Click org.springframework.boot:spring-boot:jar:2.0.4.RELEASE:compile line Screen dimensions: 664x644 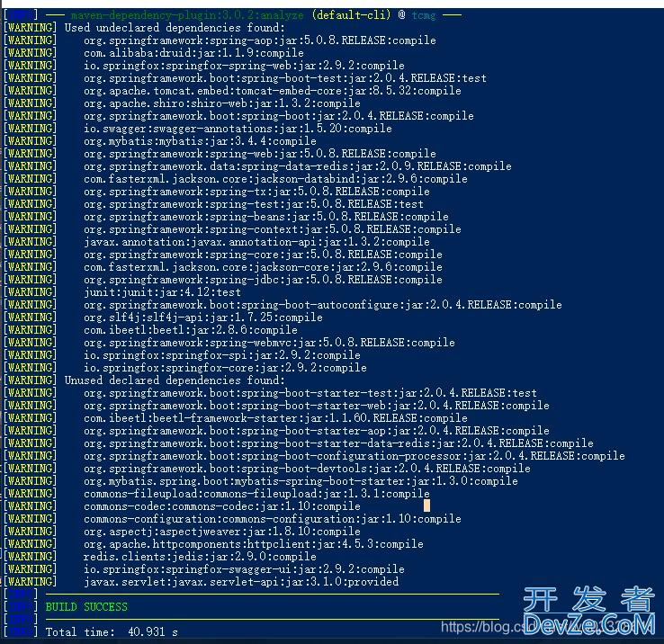[x=279, y=116]
